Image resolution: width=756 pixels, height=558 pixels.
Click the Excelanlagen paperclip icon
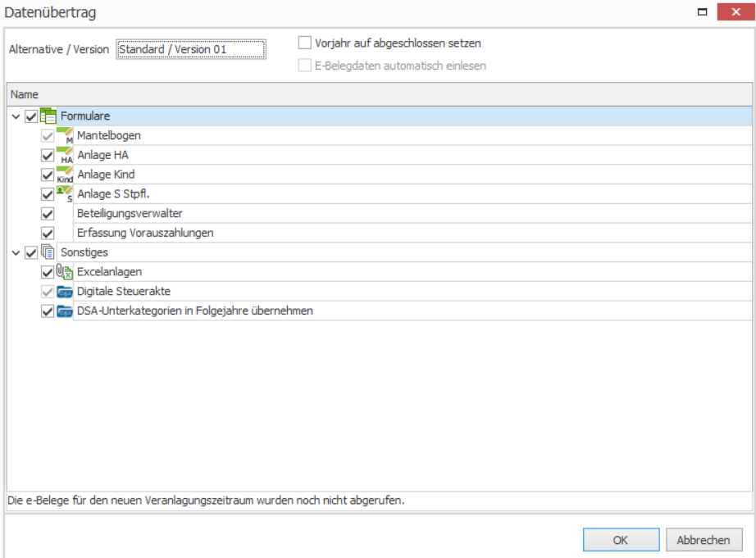click(65, 272)
